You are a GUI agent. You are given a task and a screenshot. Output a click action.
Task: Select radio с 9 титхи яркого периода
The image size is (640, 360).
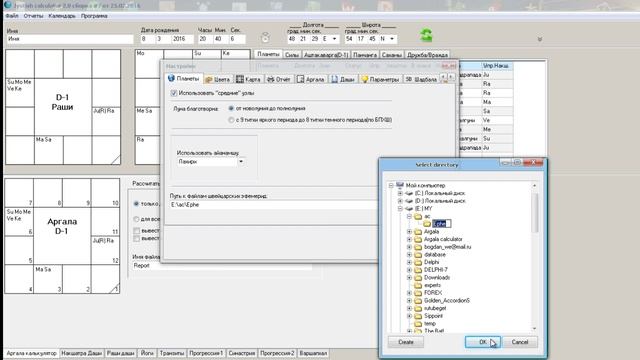click(231, 120)
